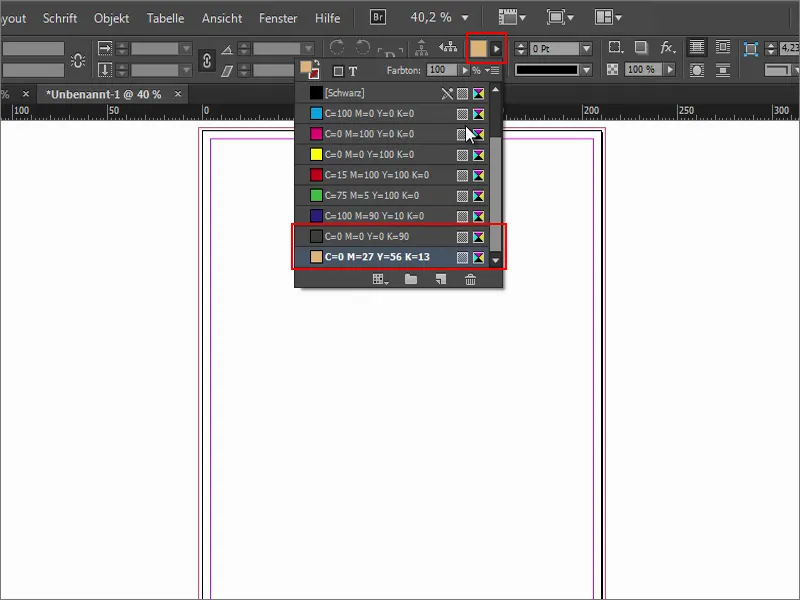Open the fill color flyout arrow
The image size is (800, 600).
[x=496, y=49]
